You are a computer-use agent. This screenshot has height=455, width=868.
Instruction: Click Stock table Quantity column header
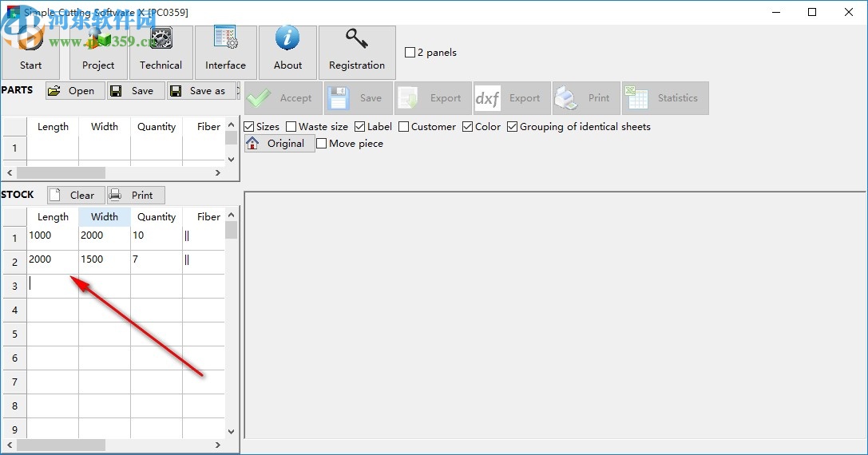(157, 217)
